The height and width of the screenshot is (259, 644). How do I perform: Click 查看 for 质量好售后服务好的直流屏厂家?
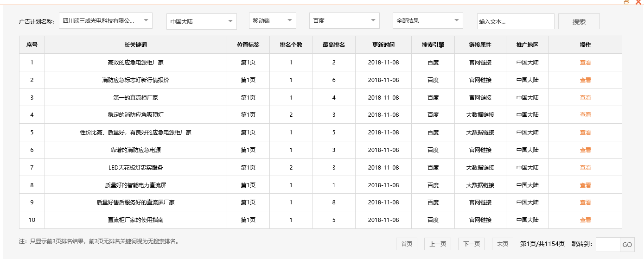(585, 202)
